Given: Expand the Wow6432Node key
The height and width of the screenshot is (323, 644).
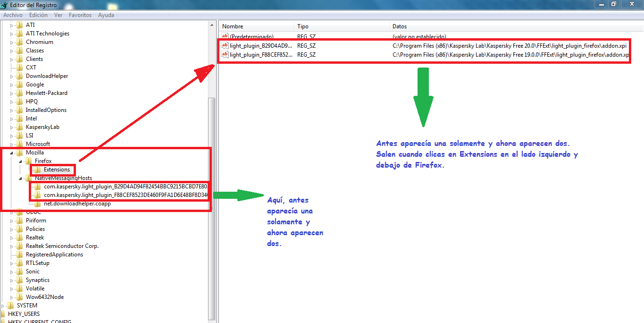Looking at the screenshot, I should (12, 297).
